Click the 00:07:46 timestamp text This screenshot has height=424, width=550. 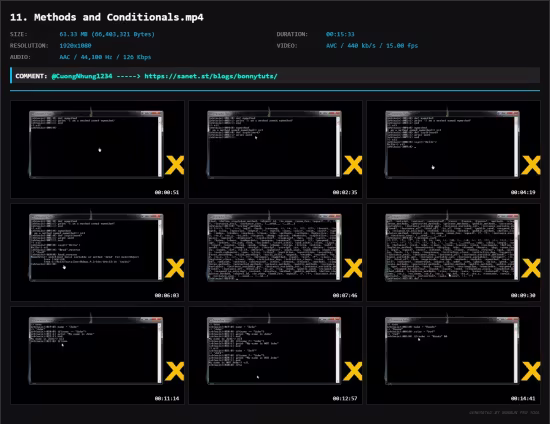point(345,295)
